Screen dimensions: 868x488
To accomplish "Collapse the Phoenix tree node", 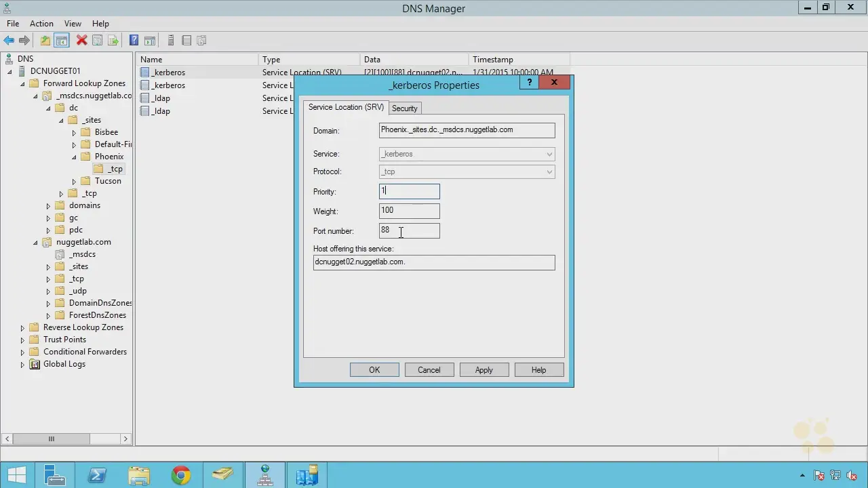I will (74, 157).
